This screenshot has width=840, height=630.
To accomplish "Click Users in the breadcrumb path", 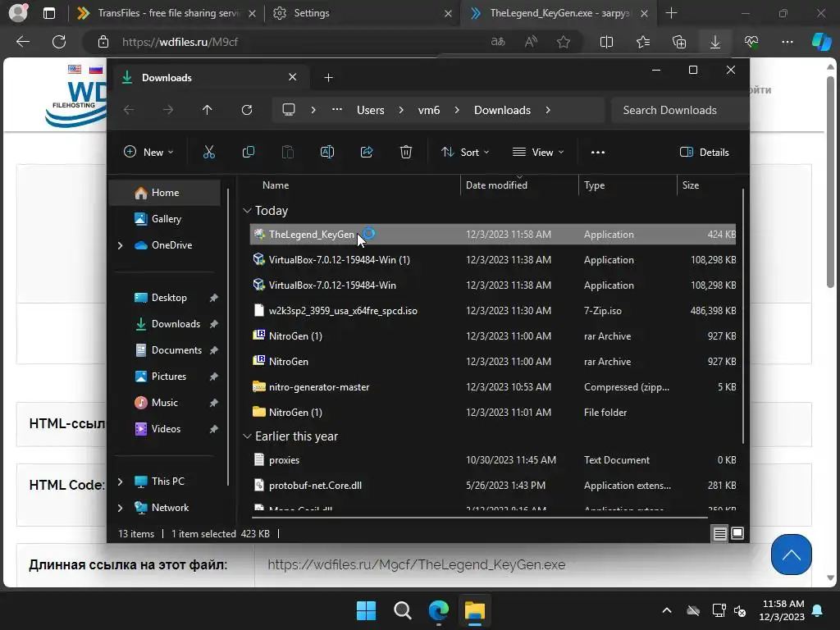I will (371, 110).
